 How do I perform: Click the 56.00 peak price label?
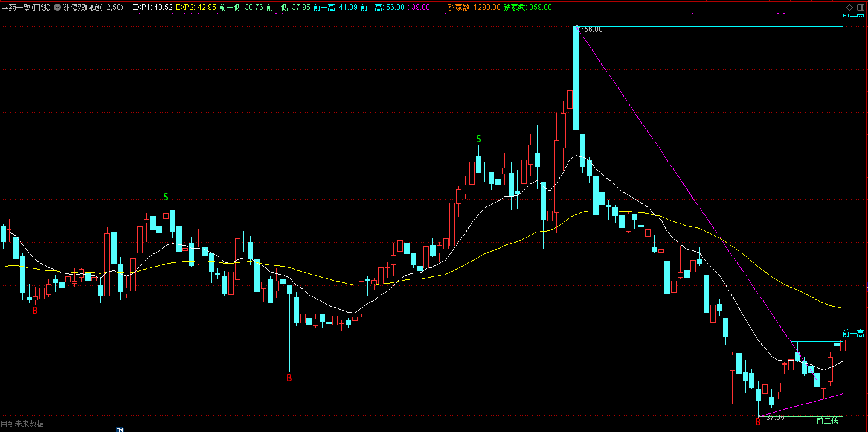(593, 29)
